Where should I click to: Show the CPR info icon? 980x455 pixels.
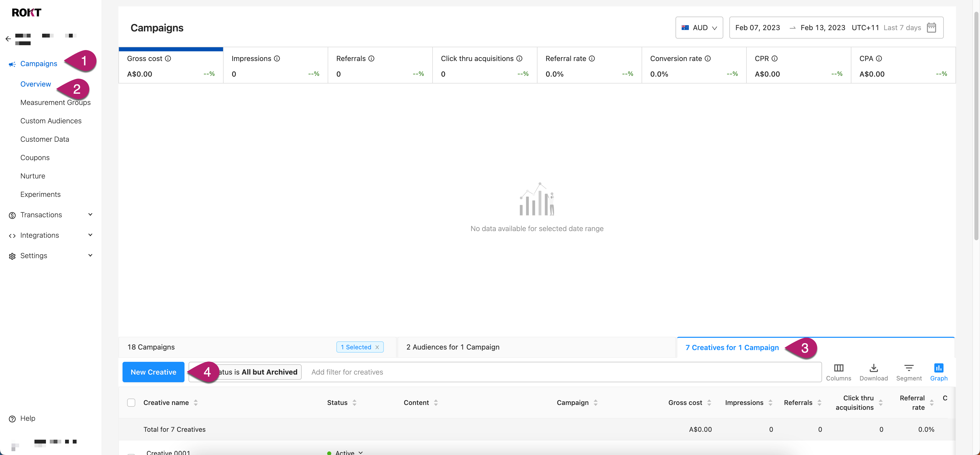(775, 59)
